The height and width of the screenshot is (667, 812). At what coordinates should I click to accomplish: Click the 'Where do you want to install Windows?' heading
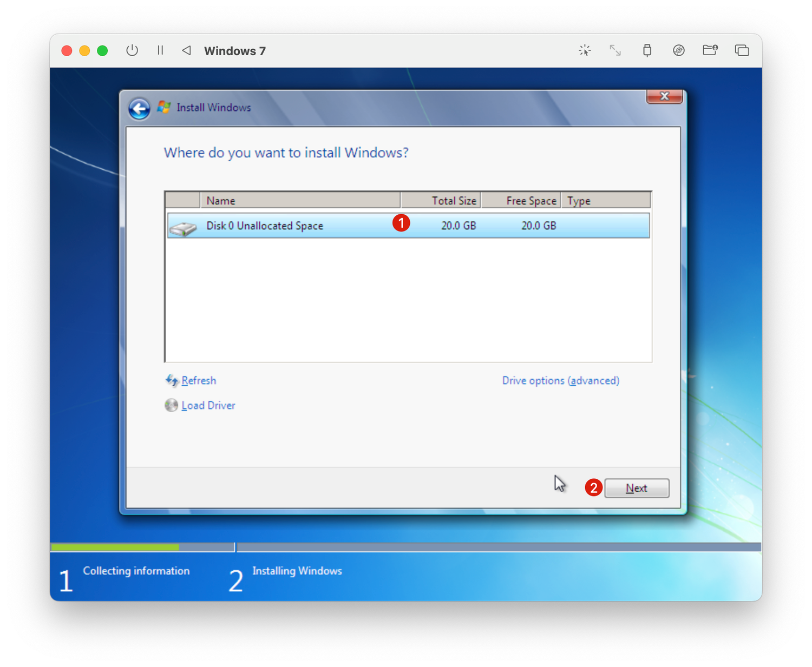pos(286,153)
